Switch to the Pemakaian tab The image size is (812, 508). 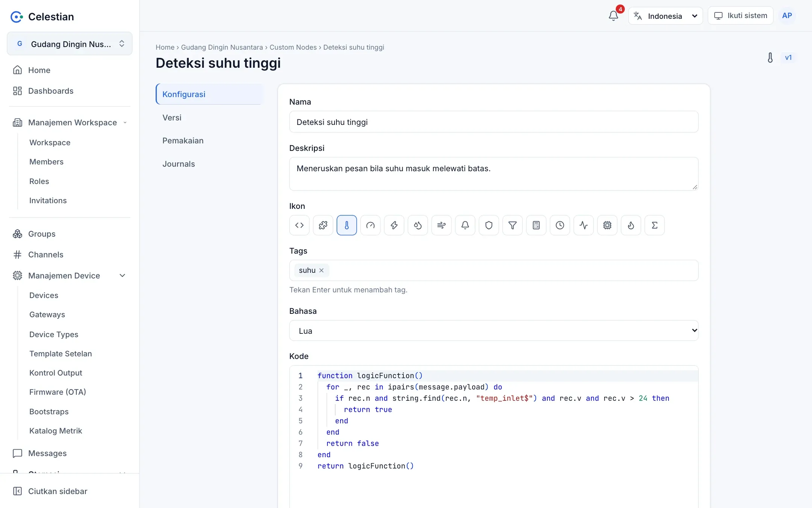point(209,141)
